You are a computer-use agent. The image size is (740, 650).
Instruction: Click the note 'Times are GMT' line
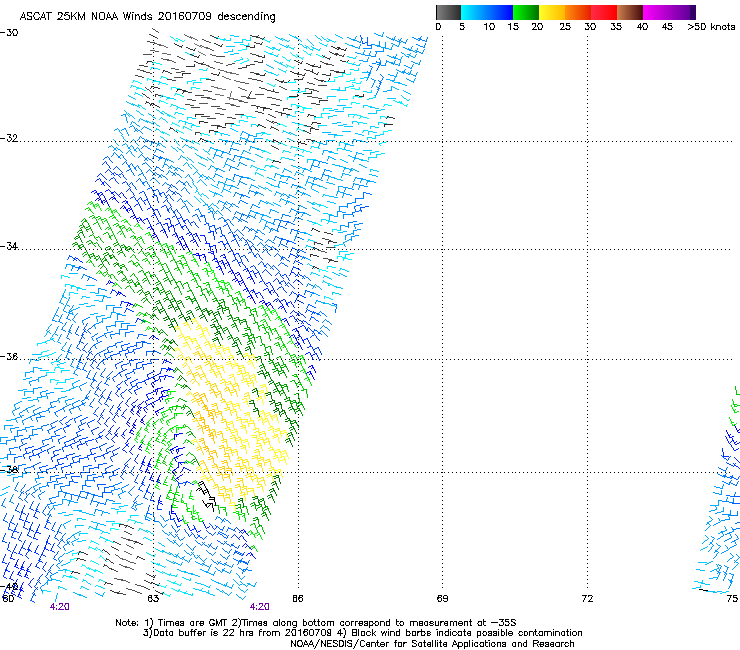316,623
